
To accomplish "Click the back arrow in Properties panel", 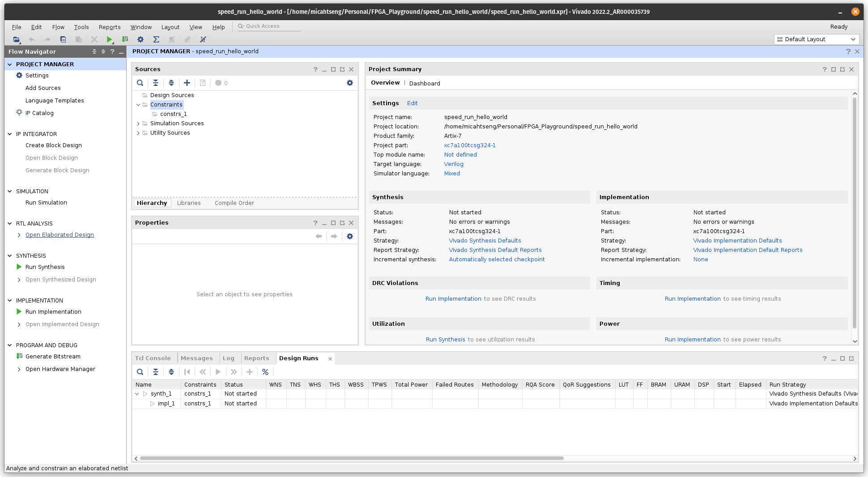I will click(319, 236).
